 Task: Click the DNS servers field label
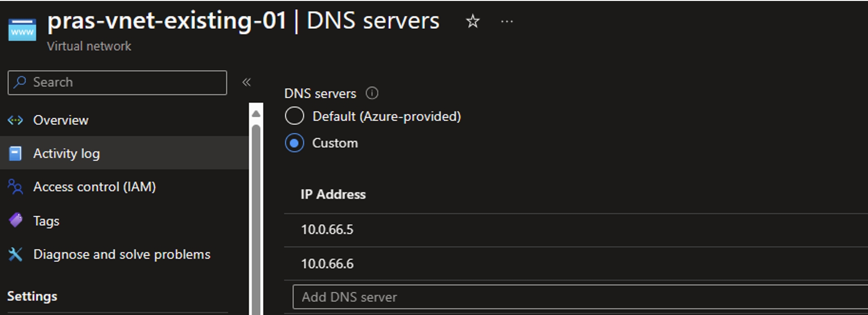(320, 94)
